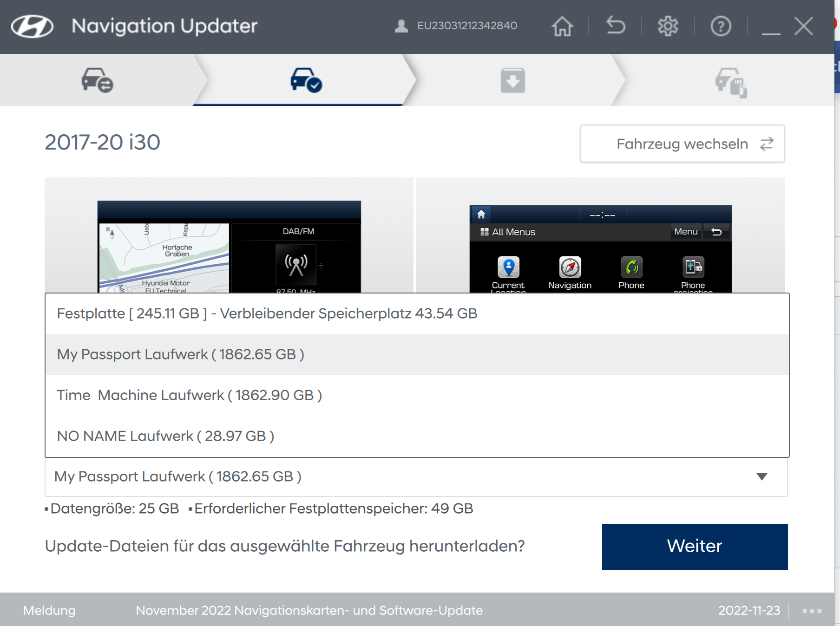Select the copy to SD card step
Screen dimensions: 840x626
[x=731, y=82]
